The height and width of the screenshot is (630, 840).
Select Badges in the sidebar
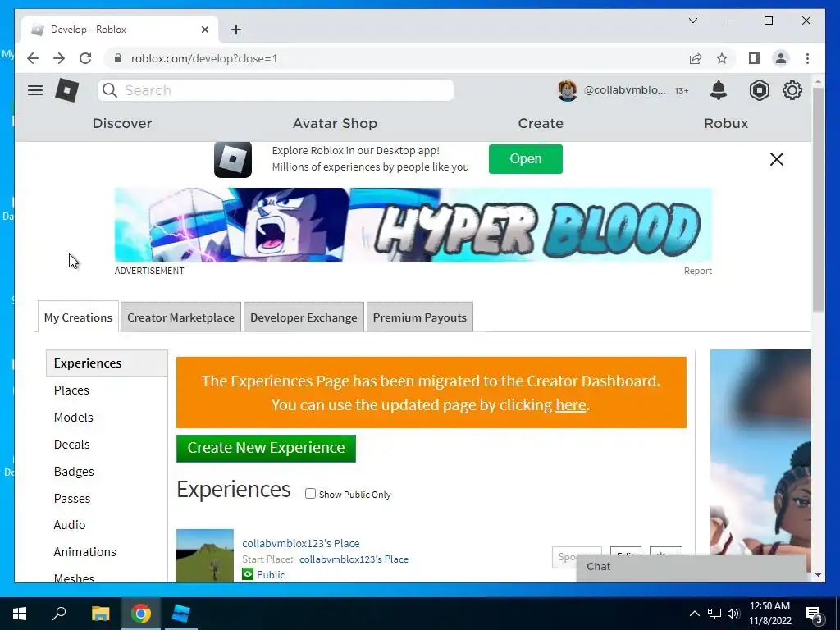pyautogui.click(x=74, y=472)
